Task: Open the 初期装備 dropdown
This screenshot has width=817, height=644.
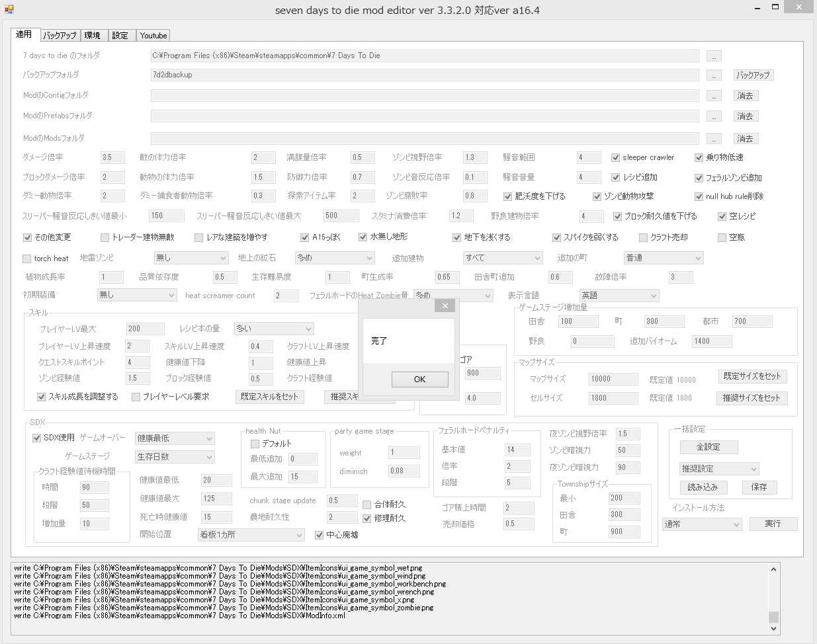Action: [137, 295]
